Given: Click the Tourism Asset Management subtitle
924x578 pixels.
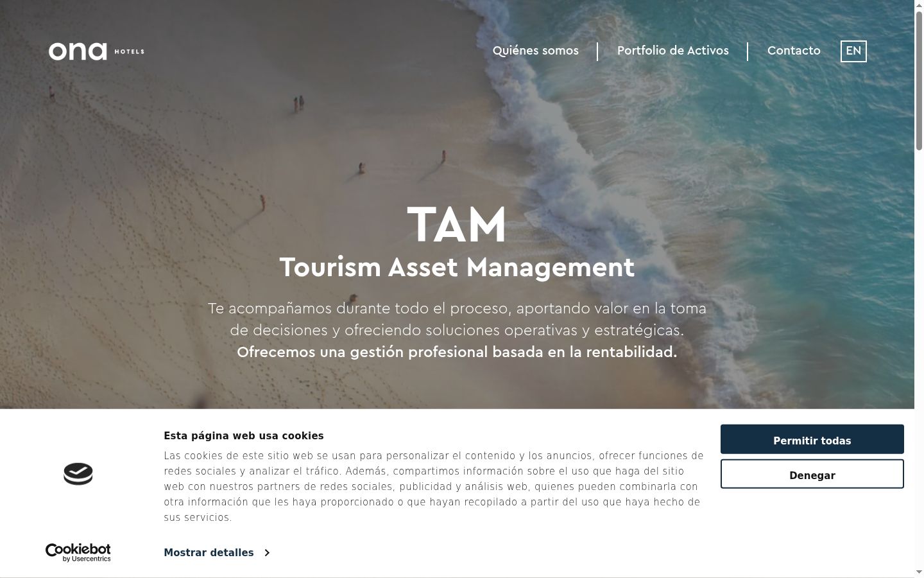Looking at the screenshot, I should [457, 267].
